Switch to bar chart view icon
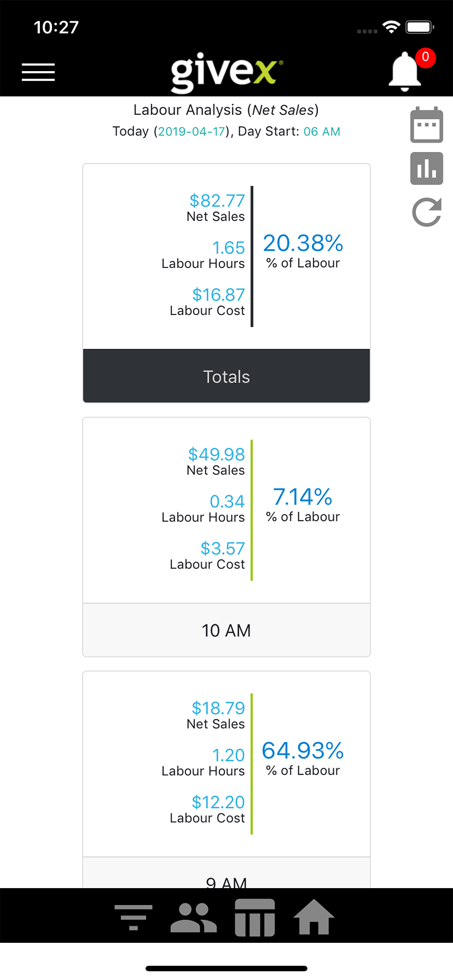 pyautogui.click(x=426, y=168)
